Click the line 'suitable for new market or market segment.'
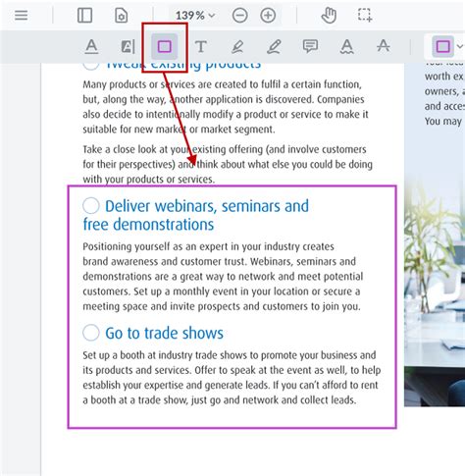This screenshot has height=476, width=465. pyautogui.click(x=179, y=130)
